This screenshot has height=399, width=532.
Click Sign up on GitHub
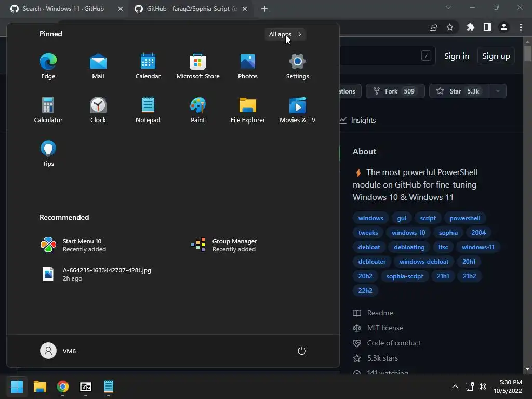(496, 56)
